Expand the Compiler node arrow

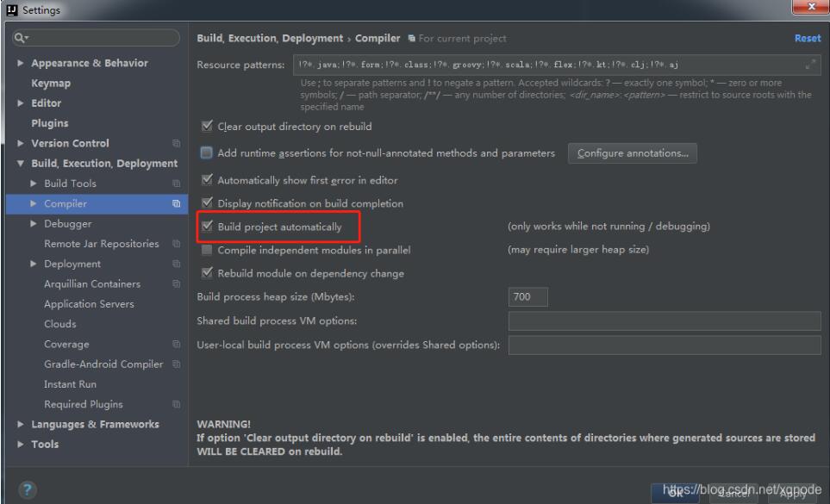[34, 203]
